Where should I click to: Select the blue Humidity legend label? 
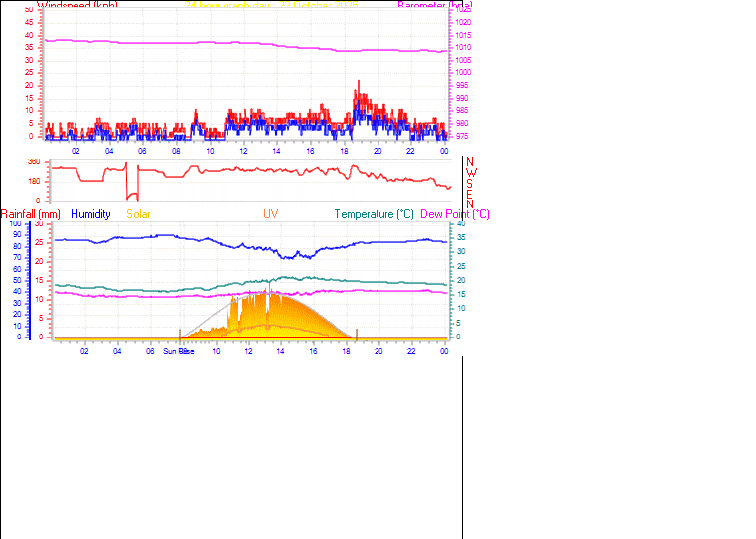tap(90, 214)
